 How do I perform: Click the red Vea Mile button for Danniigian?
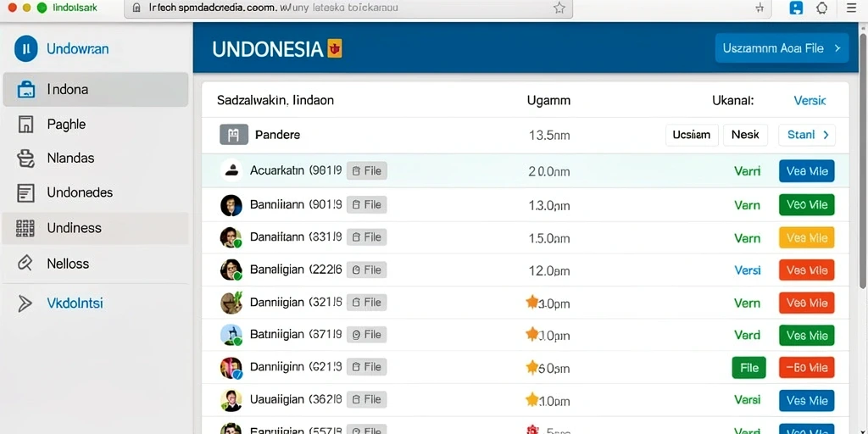click(x=807, y=303)
